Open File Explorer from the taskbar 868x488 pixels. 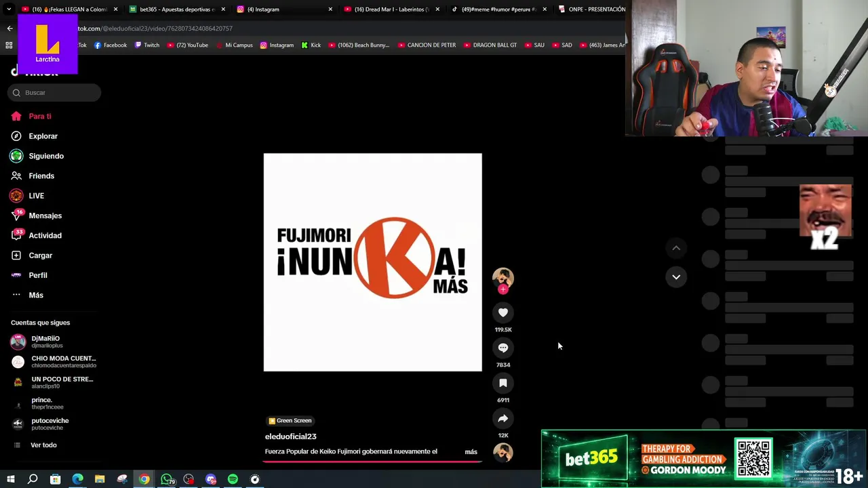pyautogui.click(x=100, y=479)
